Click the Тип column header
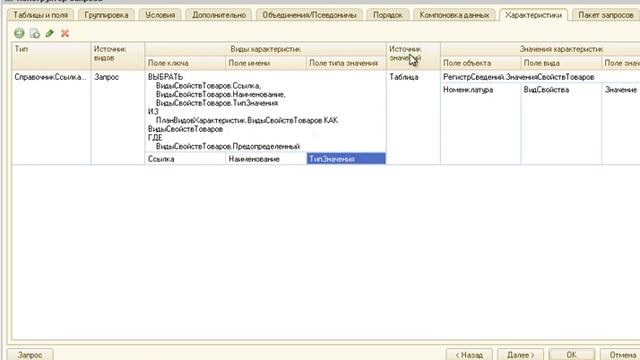The width and height of the screenshot is (640, 360). pos(51,56)
